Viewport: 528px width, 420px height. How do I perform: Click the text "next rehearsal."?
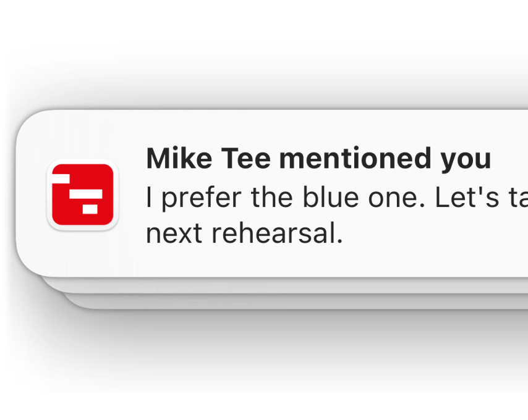pos(244,233)
